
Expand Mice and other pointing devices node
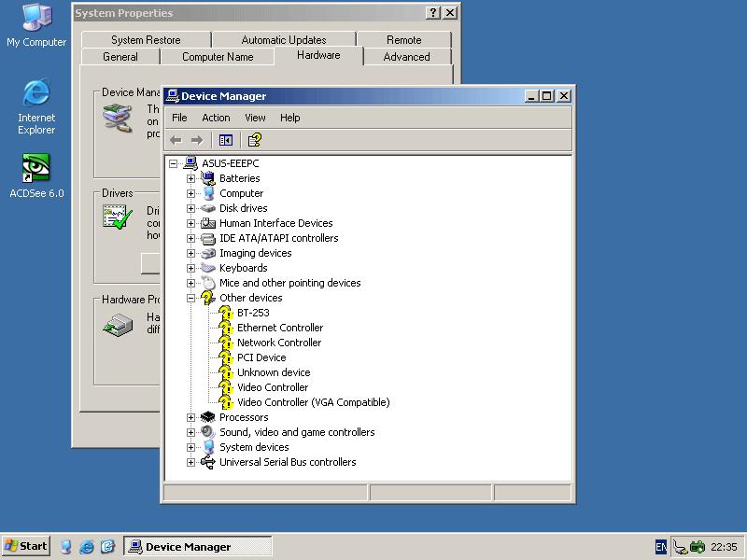click(x=190, y=283)
